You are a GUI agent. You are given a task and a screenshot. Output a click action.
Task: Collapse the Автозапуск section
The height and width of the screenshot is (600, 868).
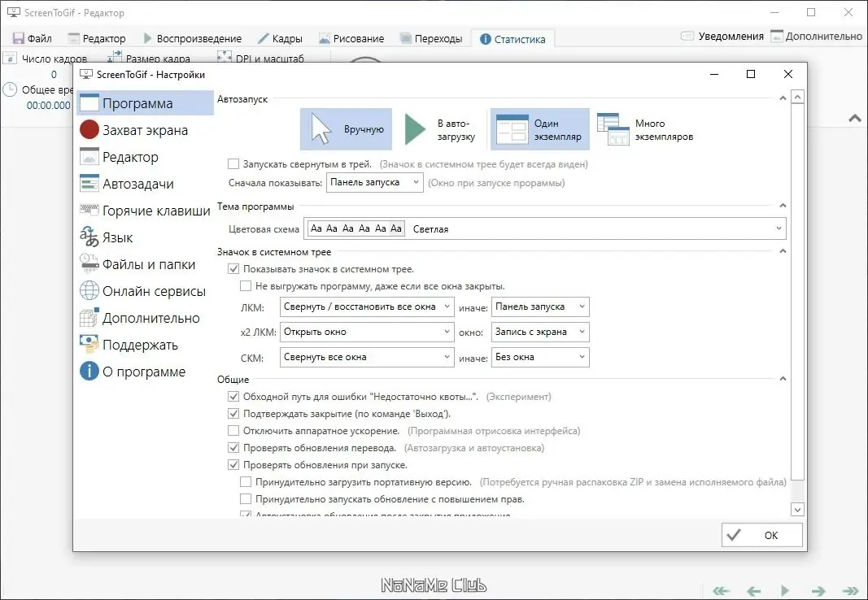pos(783,98)
